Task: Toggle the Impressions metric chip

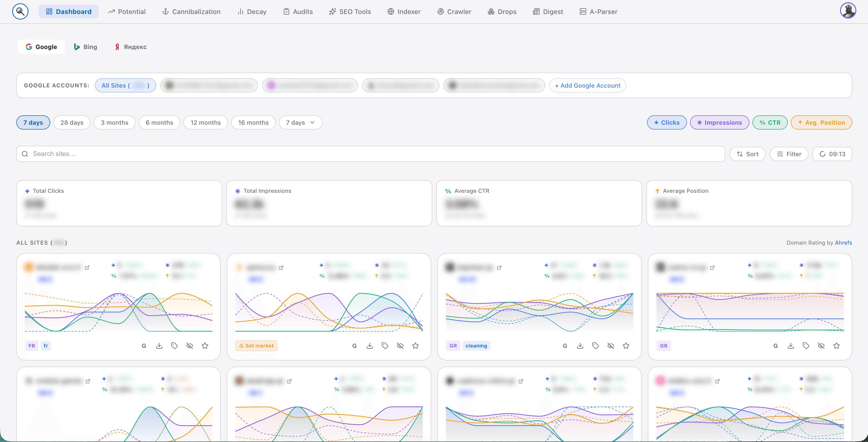Action: 719,122
